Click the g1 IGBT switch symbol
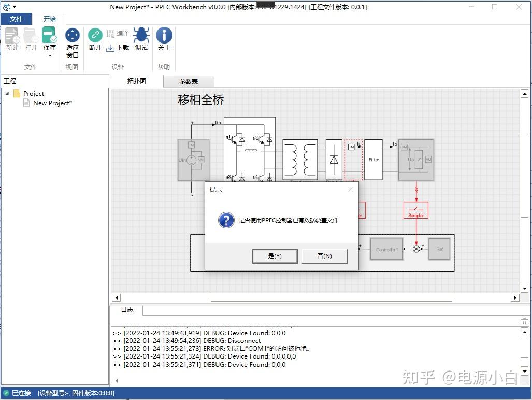This screenshot has width=532, height=400. [236, 139]
